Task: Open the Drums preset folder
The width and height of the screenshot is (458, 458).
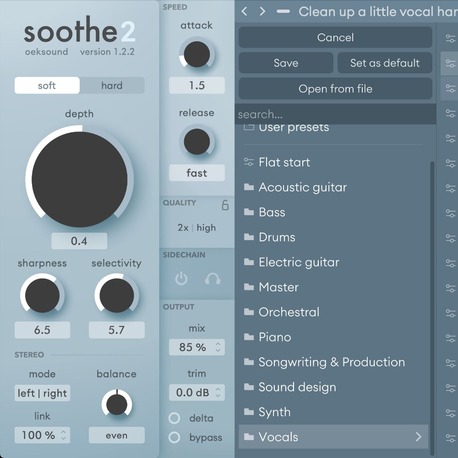Action: click(333, 237)
